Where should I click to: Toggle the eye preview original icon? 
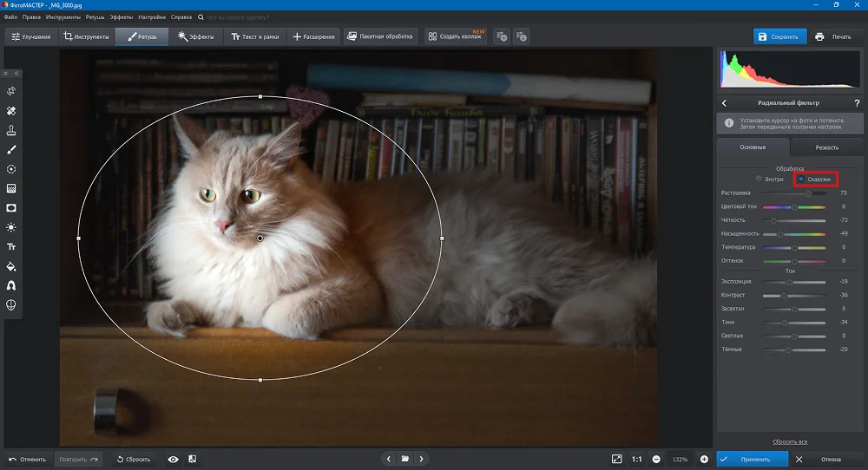click(x=174, y=459)
